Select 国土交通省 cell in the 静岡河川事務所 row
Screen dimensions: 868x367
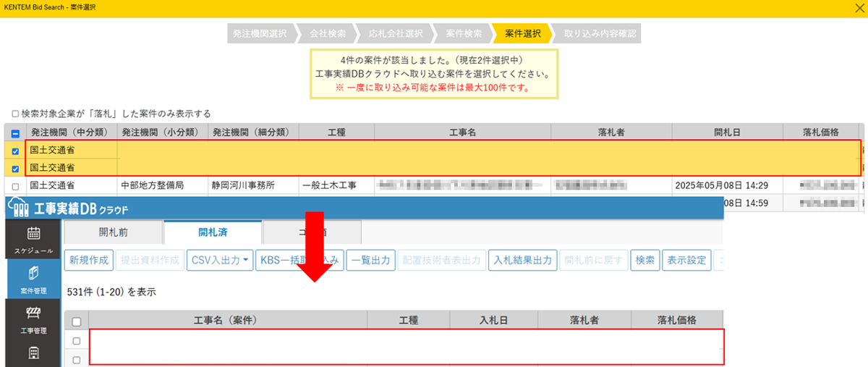[x=70, y=185]
